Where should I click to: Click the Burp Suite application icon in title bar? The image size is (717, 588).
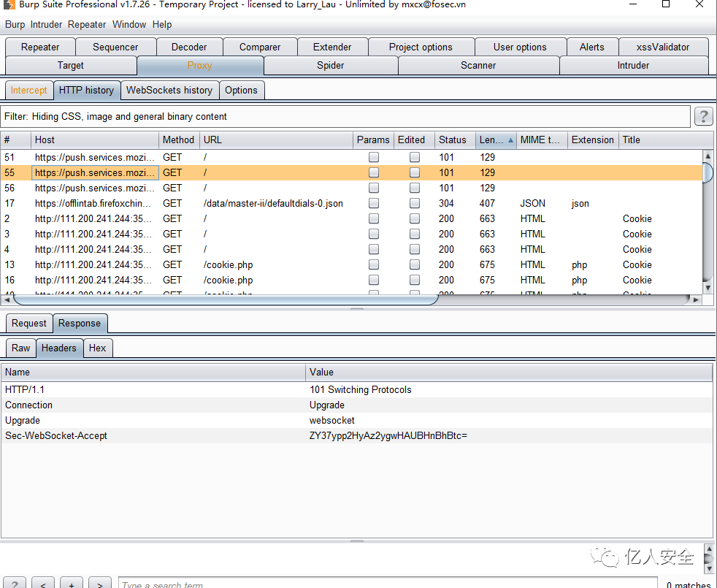point(9,4)
